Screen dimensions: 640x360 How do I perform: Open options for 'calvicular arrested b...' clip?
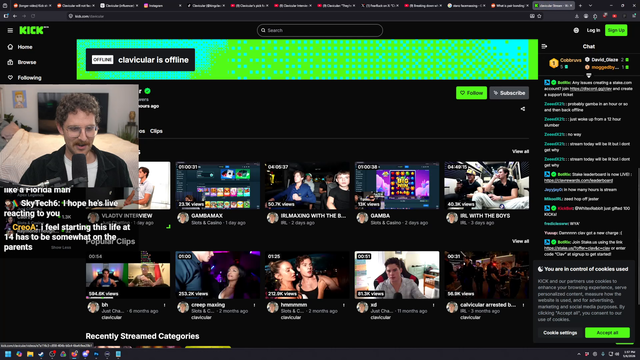pos(523,305)
